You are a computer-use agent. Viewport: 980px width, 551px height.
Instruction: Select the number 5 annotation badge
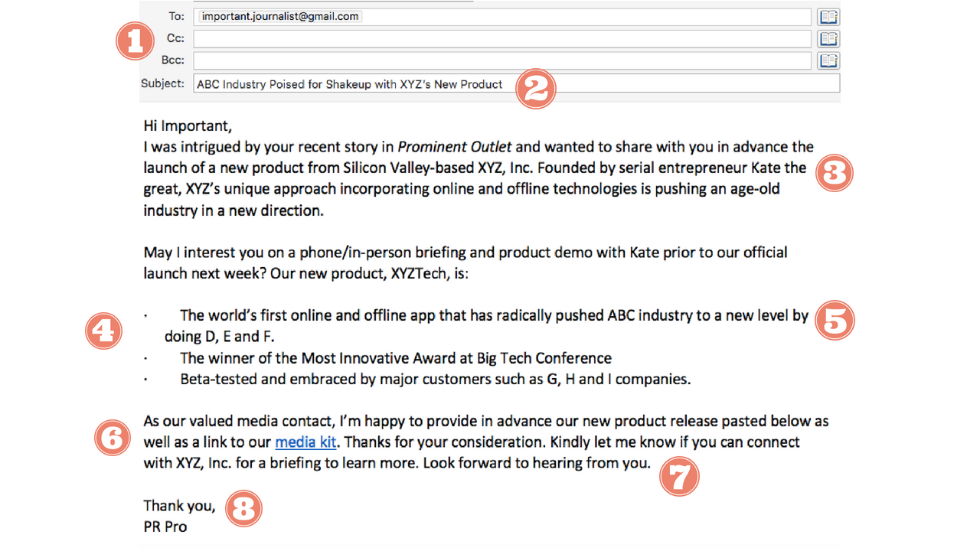835,321
